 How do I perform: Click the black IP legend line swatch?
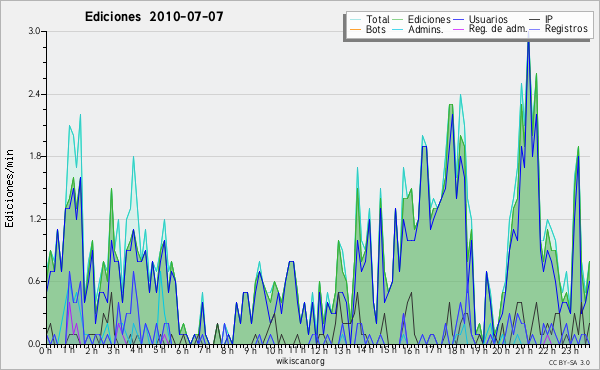pos(535,20)
